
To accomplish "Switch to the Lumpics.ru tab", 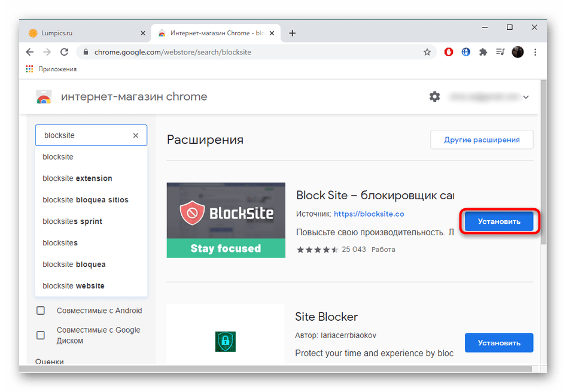I will [84, 33].
